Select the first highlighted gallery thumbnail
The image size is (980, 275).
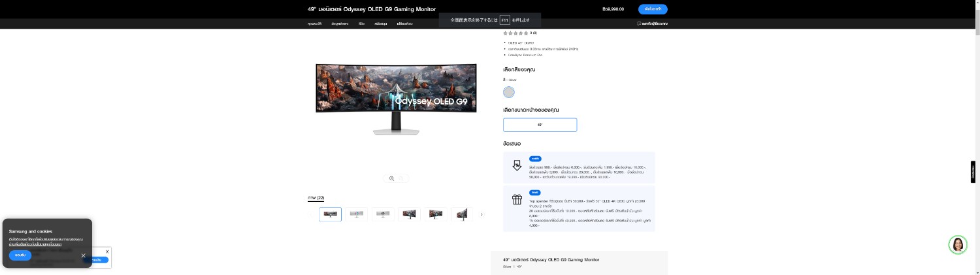tap(331, 214)
